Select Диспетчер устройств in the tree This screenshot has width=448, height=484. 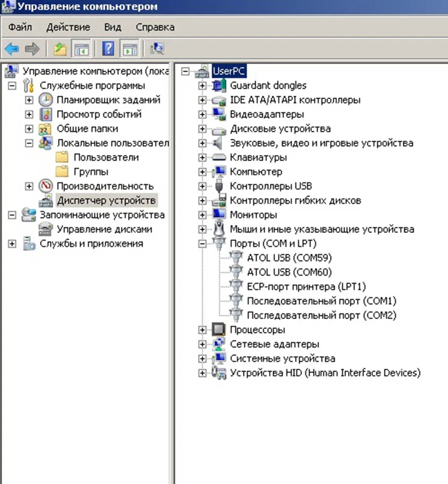tap(107, 201)
